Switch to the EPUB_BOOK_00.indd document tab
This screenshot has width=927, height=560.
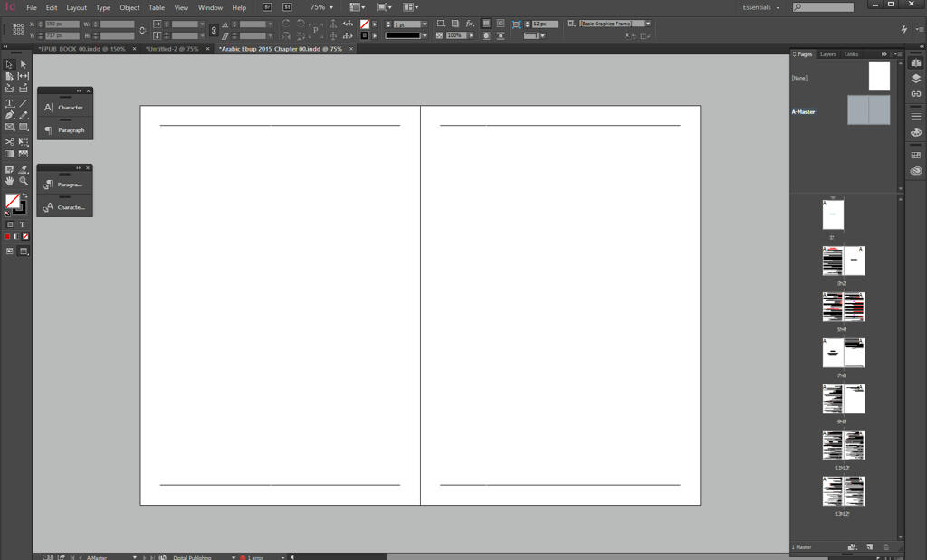(x=81, y=49)
